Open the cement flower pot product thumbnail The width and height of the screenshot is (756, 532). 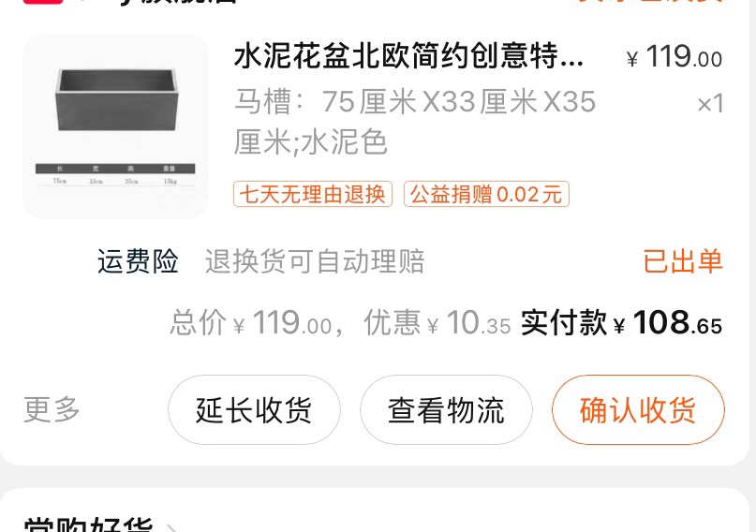(116, 126)
